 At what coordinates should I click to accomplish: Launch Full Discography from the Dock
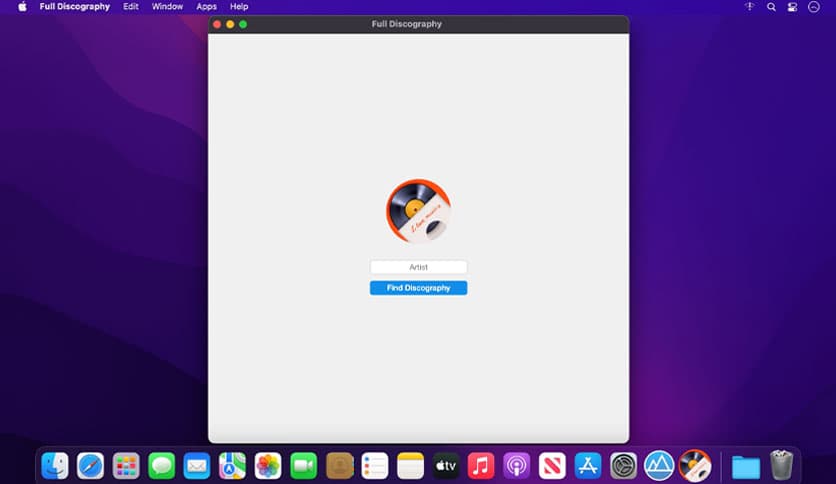(694, 466)
